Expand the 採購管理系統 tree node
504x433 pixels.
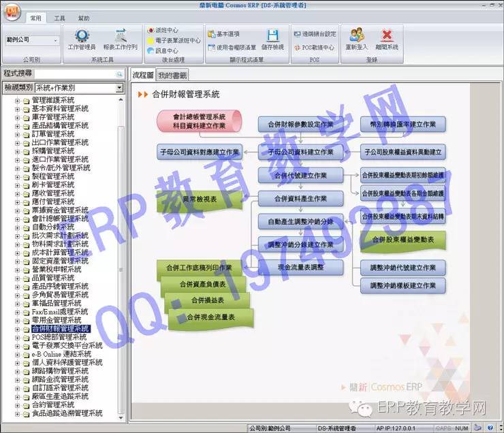18,151
